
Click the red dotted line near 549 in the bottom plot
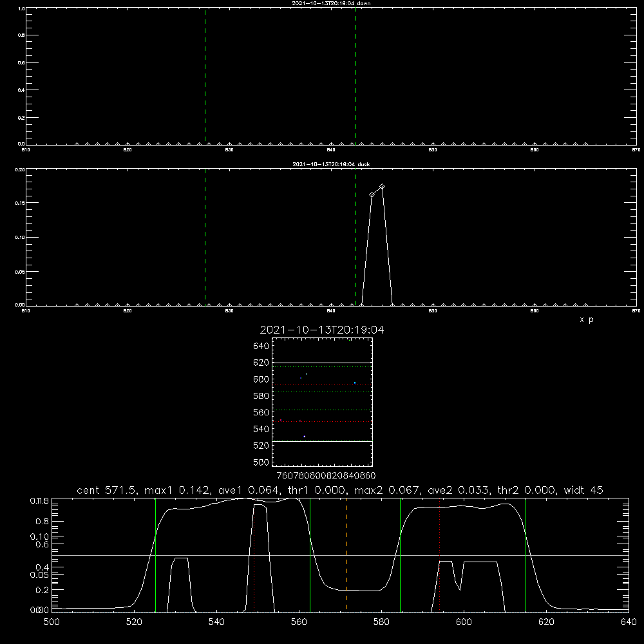click(254, 554)
